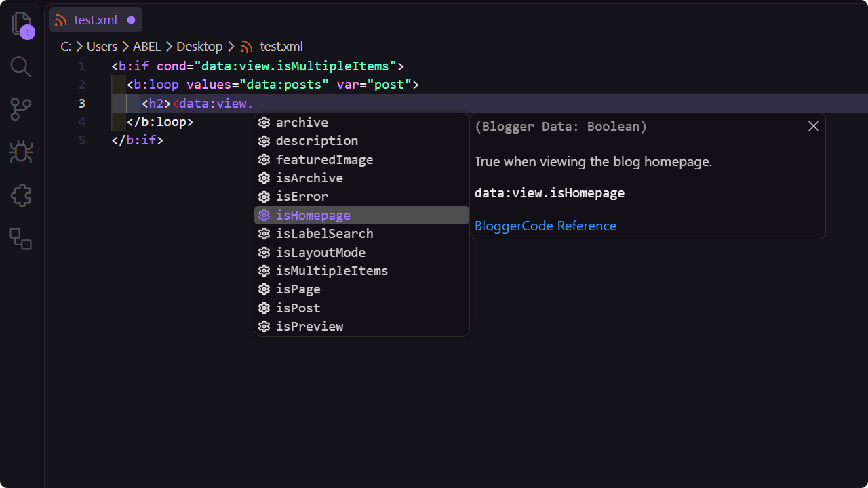
Task: Place cursor on the closing </b:loop> tag
Action: (x=160, y=122)
